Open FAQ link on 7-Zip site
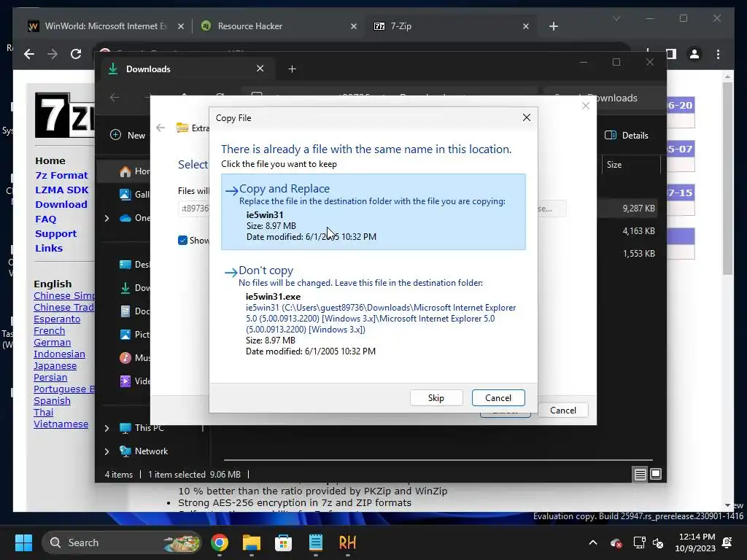Image resolution: width=747 pixels, height=560 pixels. click(x=46, y=219)
